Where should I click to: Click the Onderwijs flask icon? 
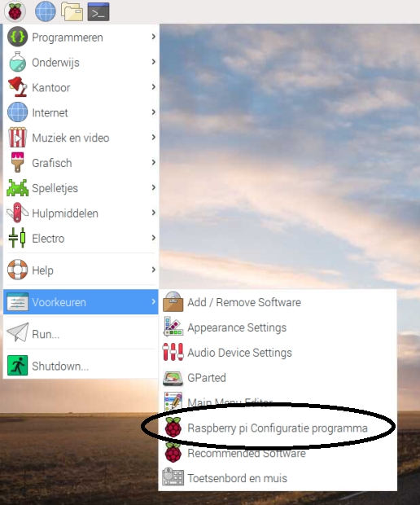click(x=17, y=62)
